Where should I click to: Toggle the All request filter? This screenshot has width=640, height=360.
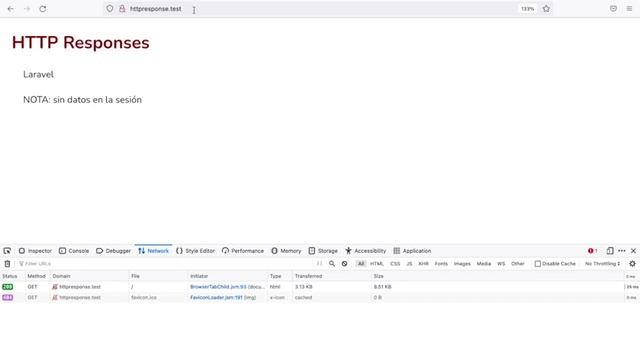[x=361, y=264]
